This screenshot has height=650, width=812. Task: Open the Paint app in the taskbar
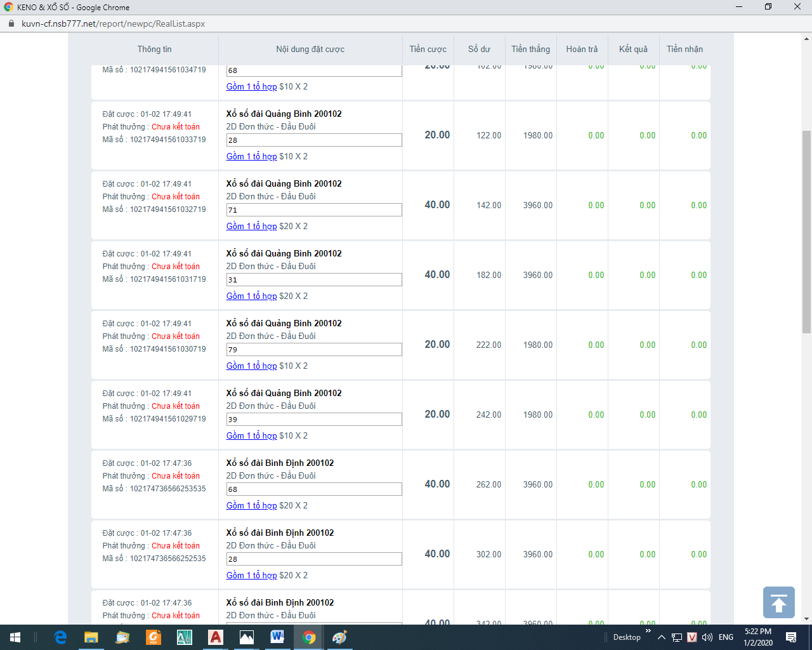(x=339, y=637)
